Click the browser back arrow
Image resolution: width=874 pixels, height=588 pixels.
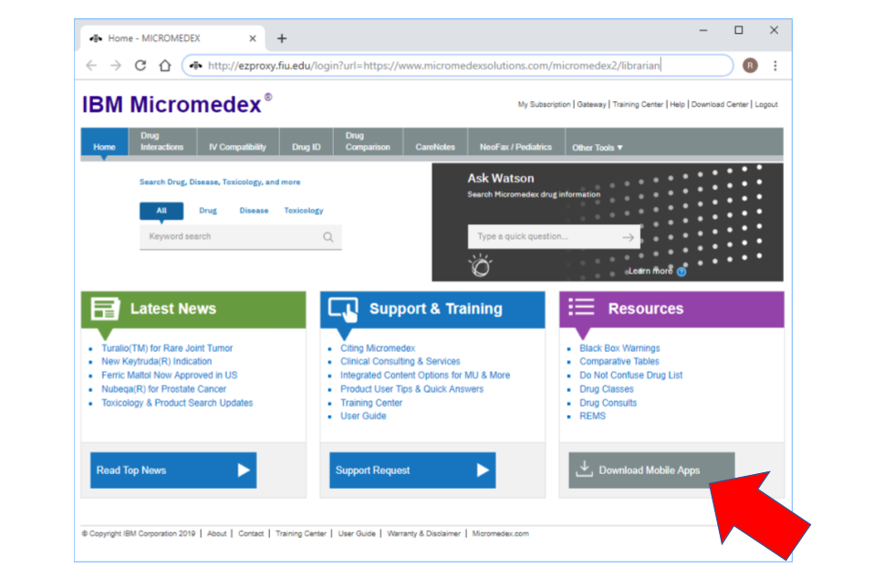coord(91,66)
